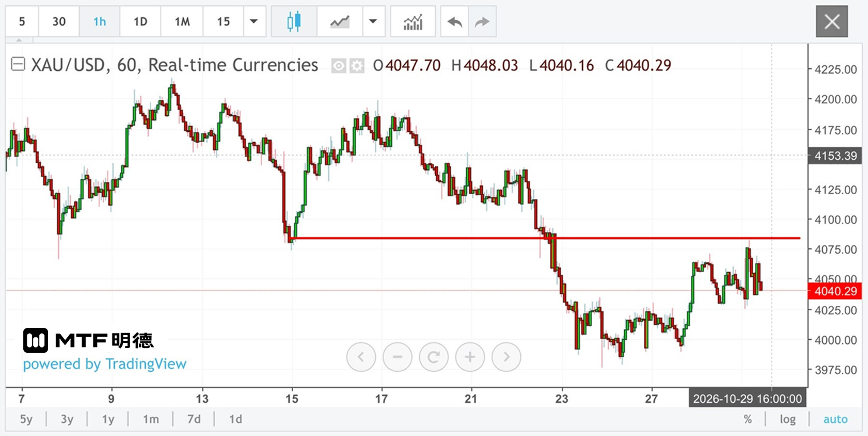Switch to the 1D interval
Viewport: 868px width, 436px height.
click(140, 22)
